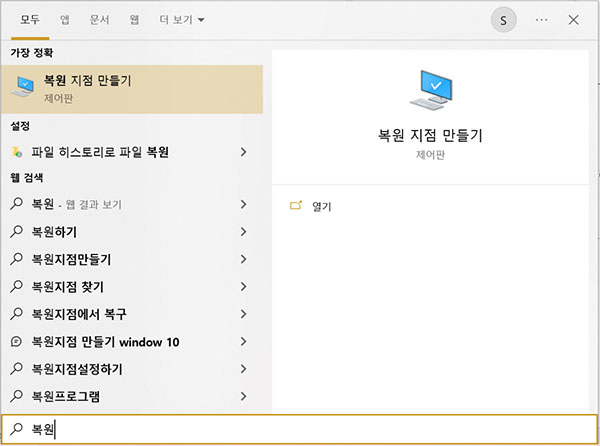Expand the 복원지점설정하기 chevron

click(243, 369)
